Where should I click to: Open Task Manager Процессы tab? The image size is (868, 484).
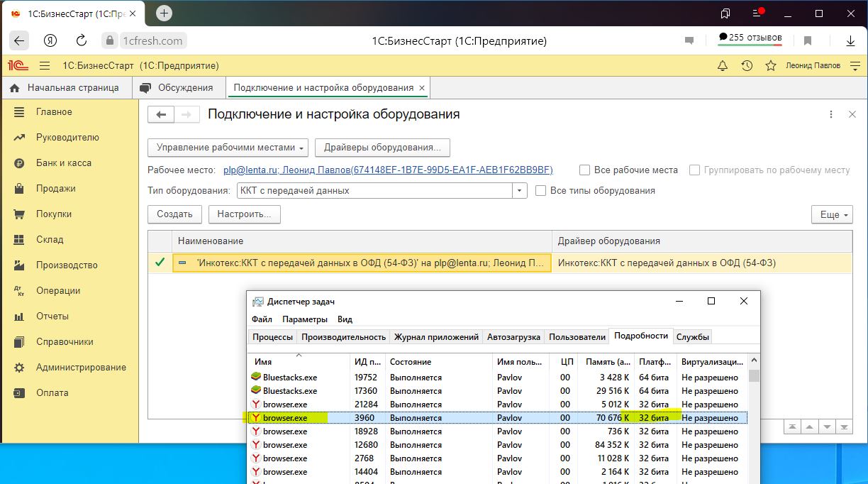tap(273, 337)
